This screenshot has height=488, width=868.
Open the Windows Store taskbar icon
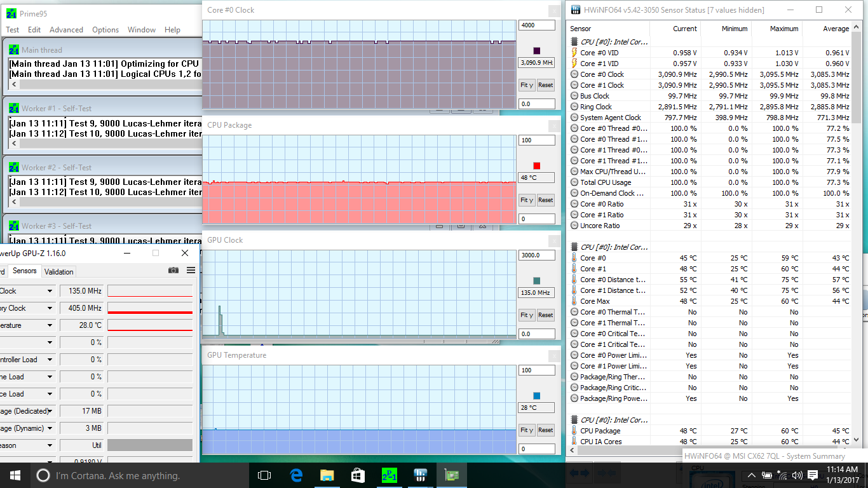point(358,475)
